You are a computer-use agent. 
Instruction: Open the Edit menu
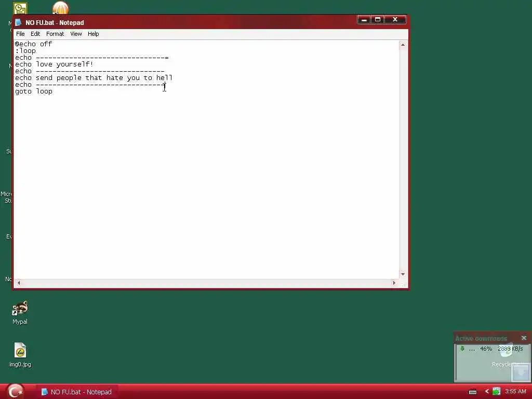35,34
